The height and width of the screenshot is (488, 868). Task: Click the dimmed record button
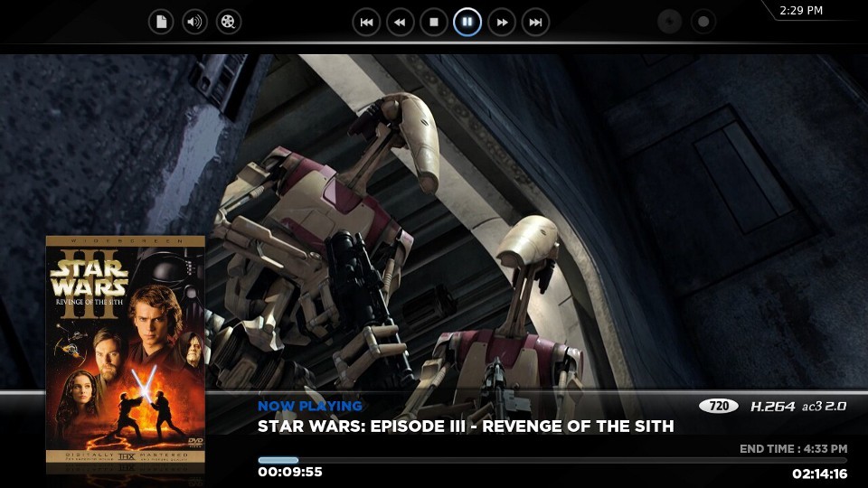703,22
